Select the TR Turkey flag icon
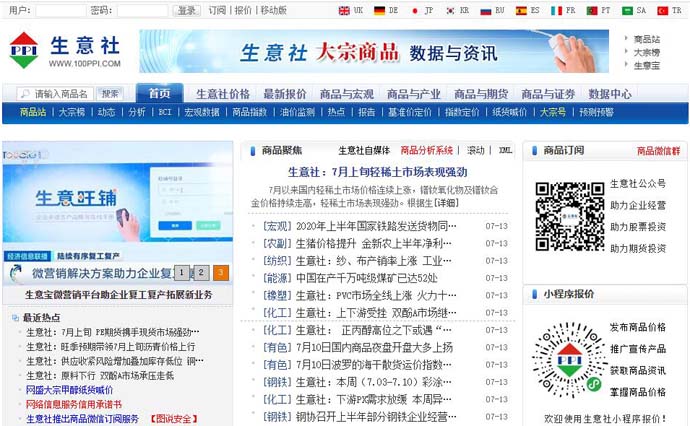The image size is (690, 426). (663, 11)
